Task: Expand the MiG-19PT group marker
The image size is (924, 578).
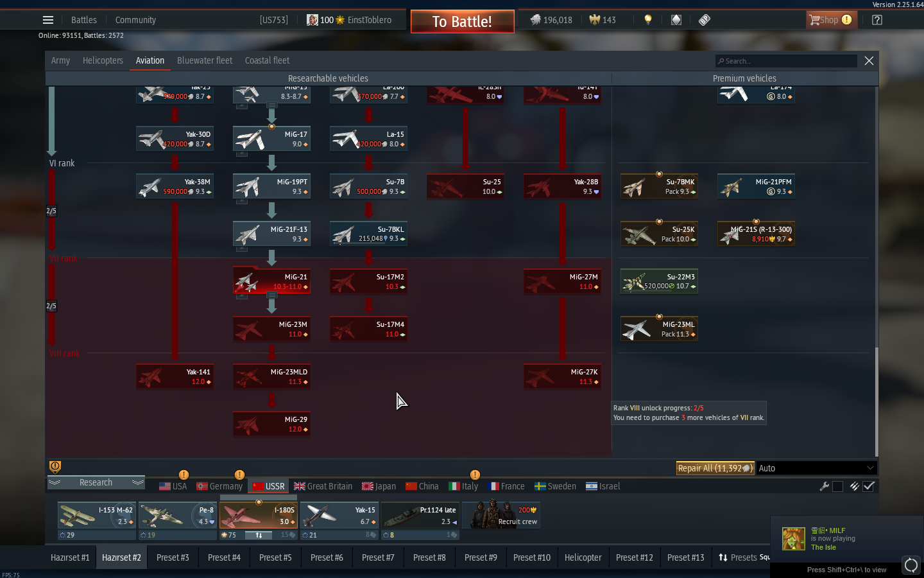Action: pos(242,202)
